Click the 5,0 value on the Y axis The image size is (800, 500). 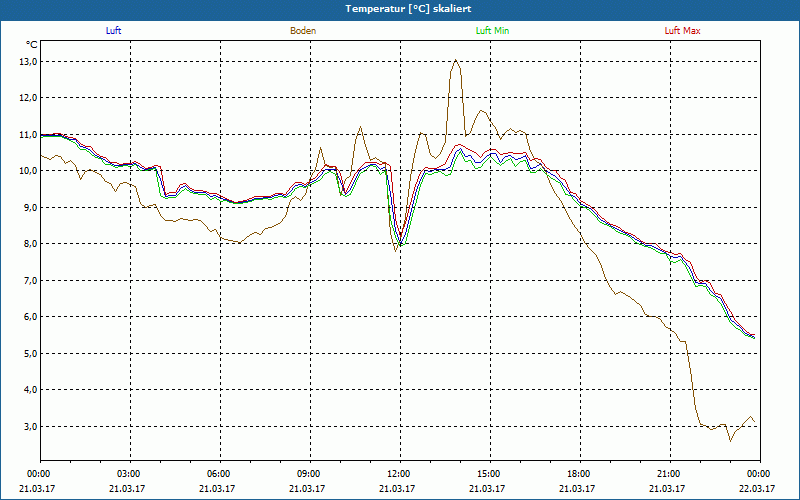(x=30, y=354)
